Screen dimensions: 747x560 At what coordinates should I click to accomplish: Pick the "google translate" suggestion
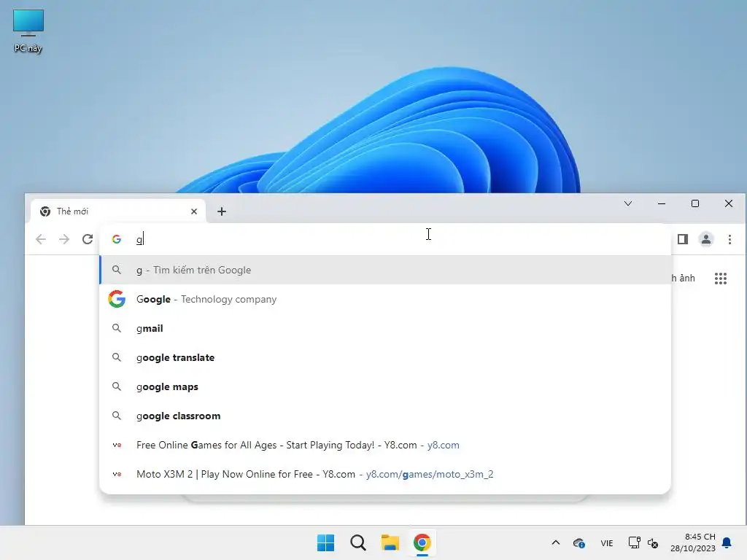pos(385,357)
